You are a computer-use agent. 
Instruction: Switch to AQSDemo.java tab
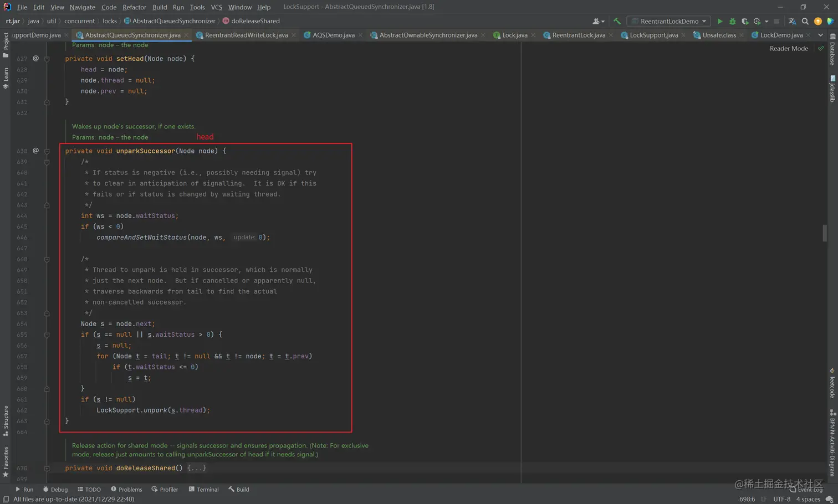click(x=333, y=35)
